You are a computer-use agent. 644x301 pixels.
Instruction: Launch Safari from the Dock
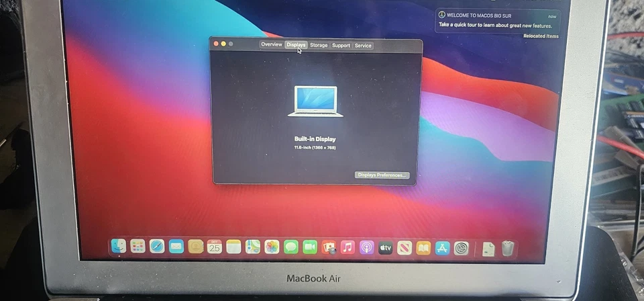tap(157, 247)
